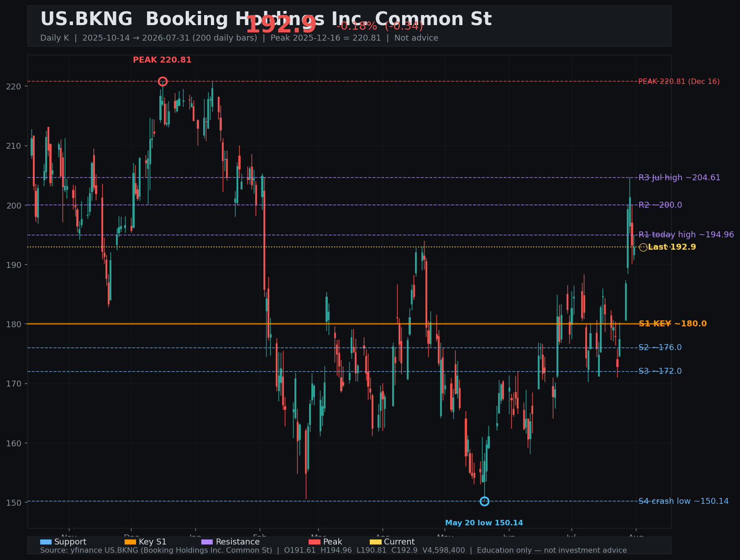Click the "Support" legend label
740x560 pixels.
[70, 542]
